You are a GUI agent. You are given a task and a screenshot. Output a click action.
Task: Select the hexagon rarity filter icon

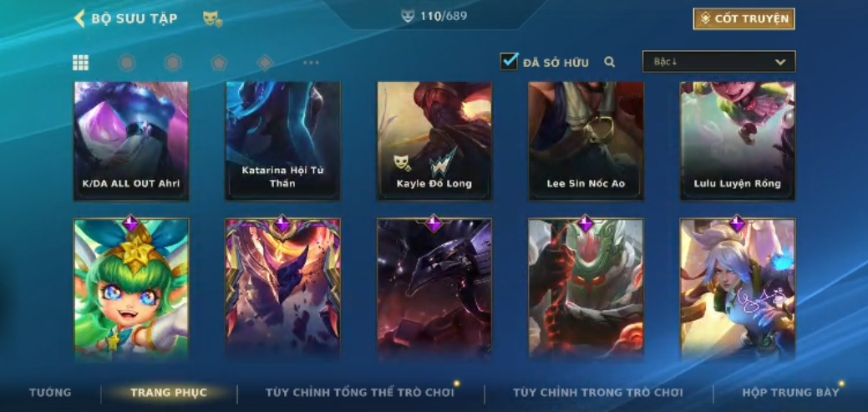coord(173,63)
